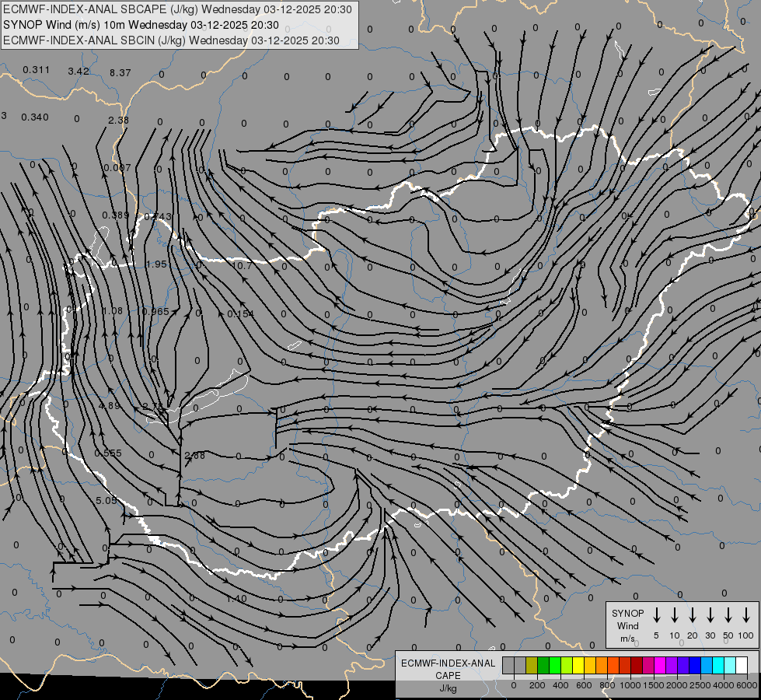
Task: Pick the indigo swatch right of 2000
Action: point(683,665)
